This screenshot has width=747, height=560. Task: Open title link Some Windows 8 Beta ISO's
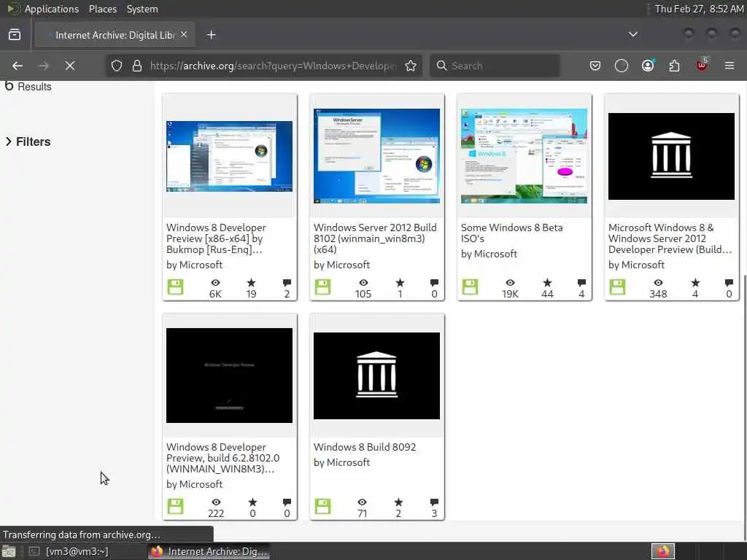tap(511, 233)
